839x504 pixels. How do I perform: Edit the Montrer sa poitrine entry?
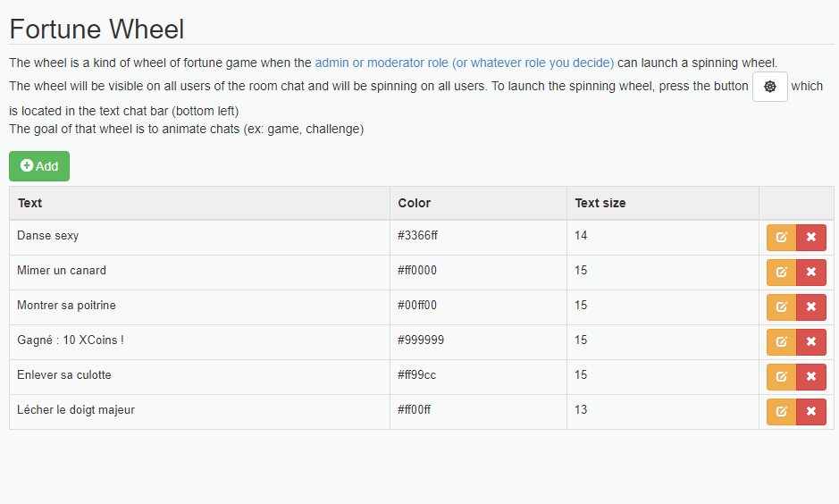(781, 307)
